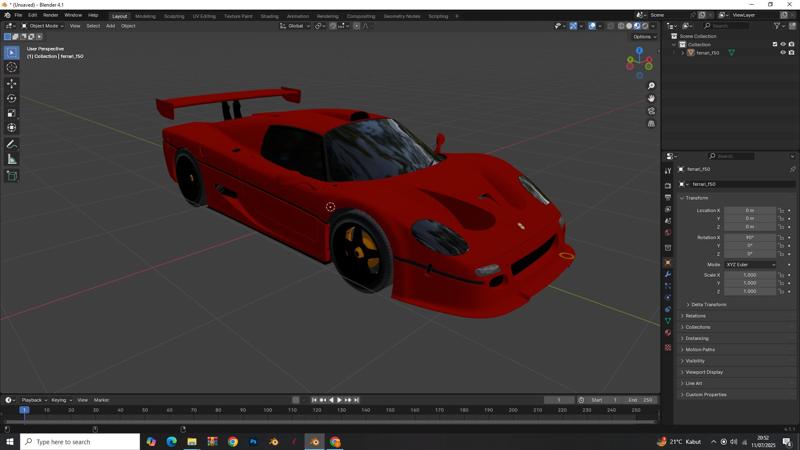
Task: Open the File menu
Action: coord(18,15)
